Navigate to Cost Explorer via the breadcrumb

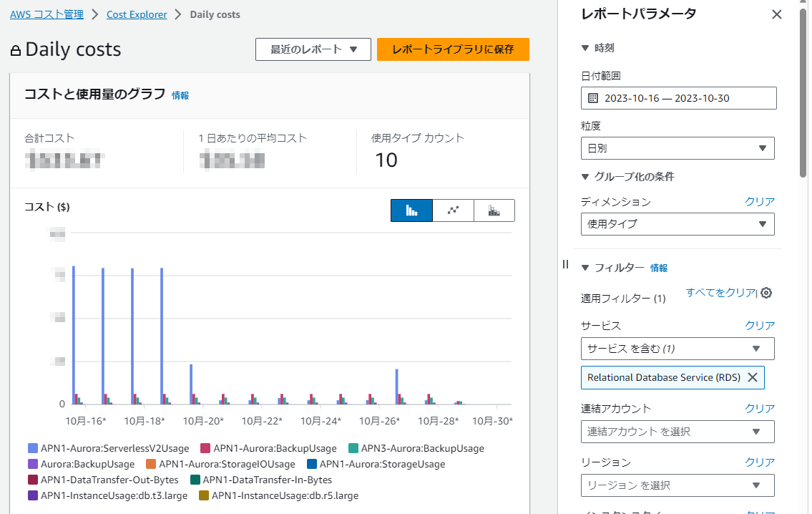[x=137, y=14]
